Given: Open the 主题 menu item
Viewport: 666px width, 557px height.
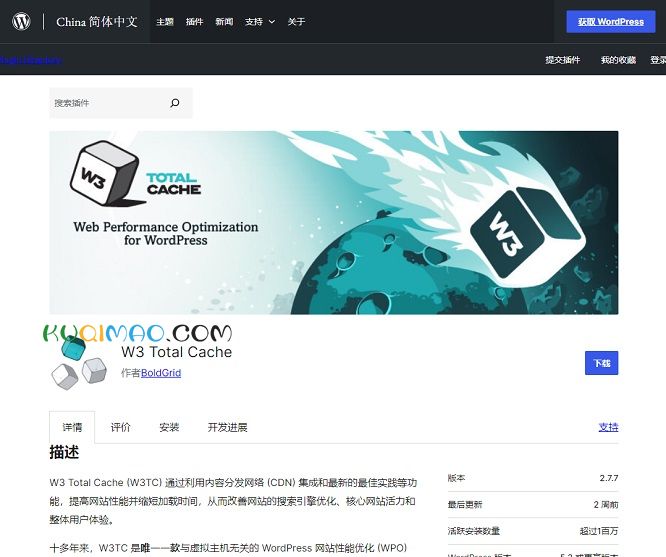Looking at the screenshot, I should tap(165, 22).
